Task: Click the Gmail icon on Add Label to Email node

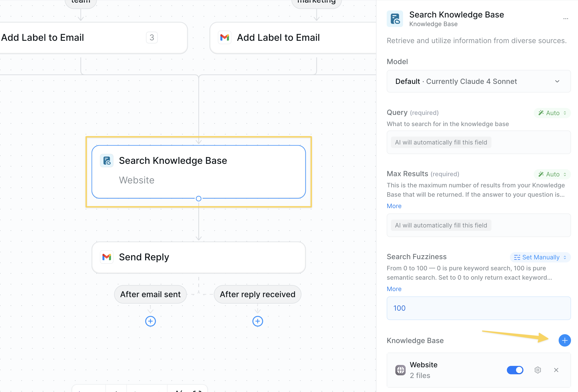Action: tap(225, 38)
